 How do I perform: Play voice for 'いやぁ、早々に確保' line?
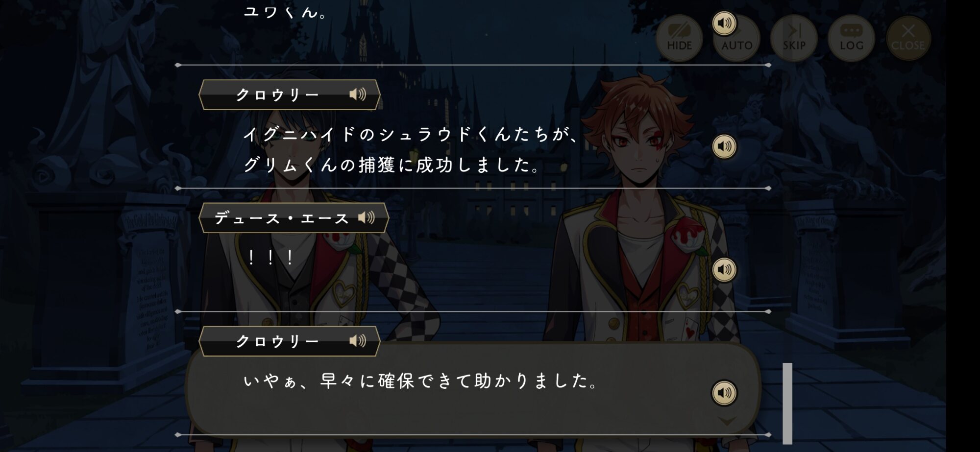724,393
